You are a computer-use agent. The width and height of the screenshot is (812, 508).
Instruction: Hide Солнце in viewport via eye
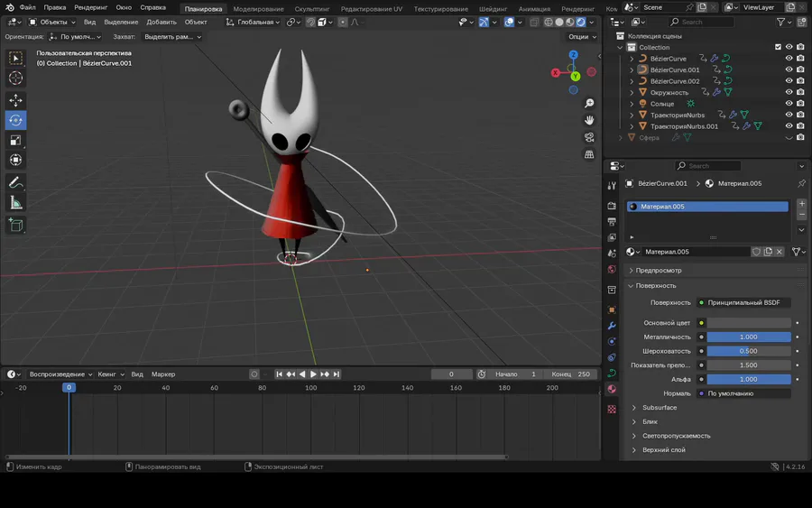[x=789, y=104]
